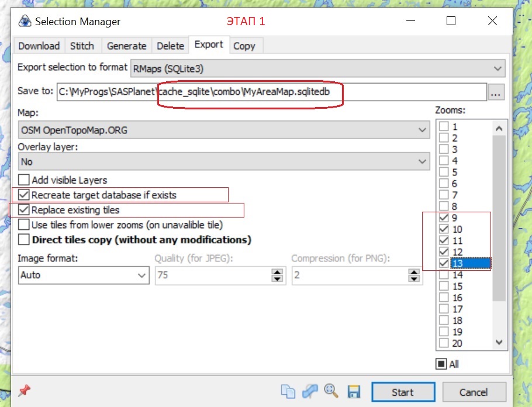
Task: Click the copy selection icon beside Start
Action: click(288, 392)
